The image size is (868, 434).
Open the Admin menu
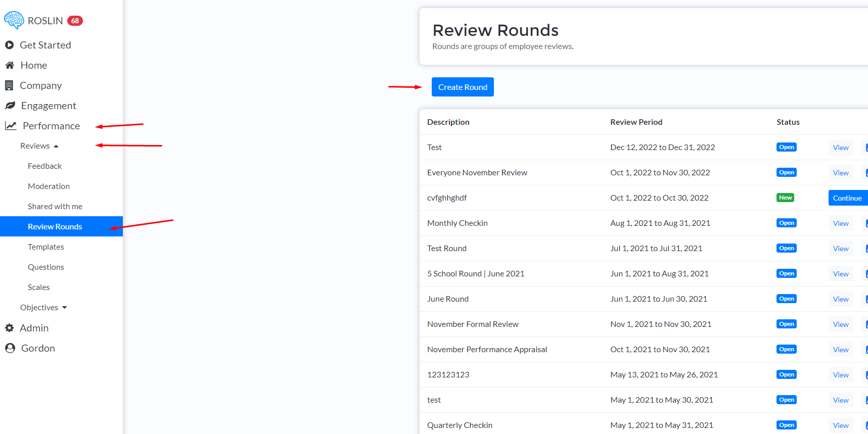(34, 328)
